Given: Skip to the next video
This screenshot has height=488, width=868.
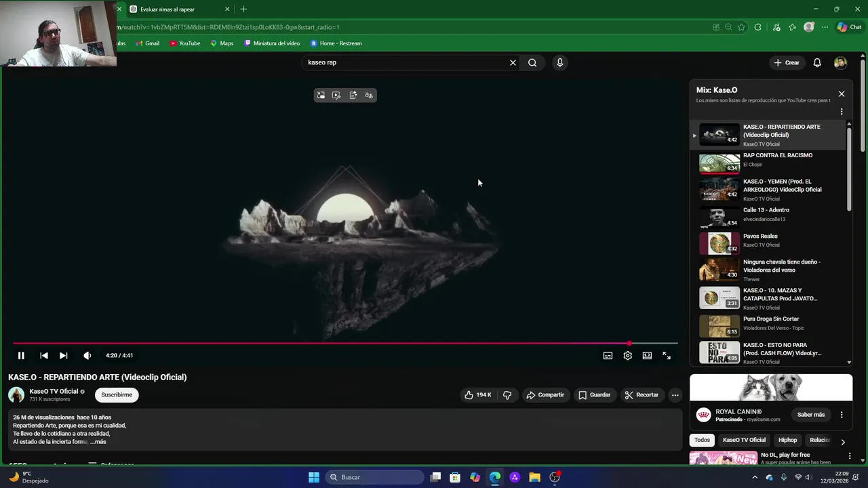Looking at the screenshot, I should 63,355.
